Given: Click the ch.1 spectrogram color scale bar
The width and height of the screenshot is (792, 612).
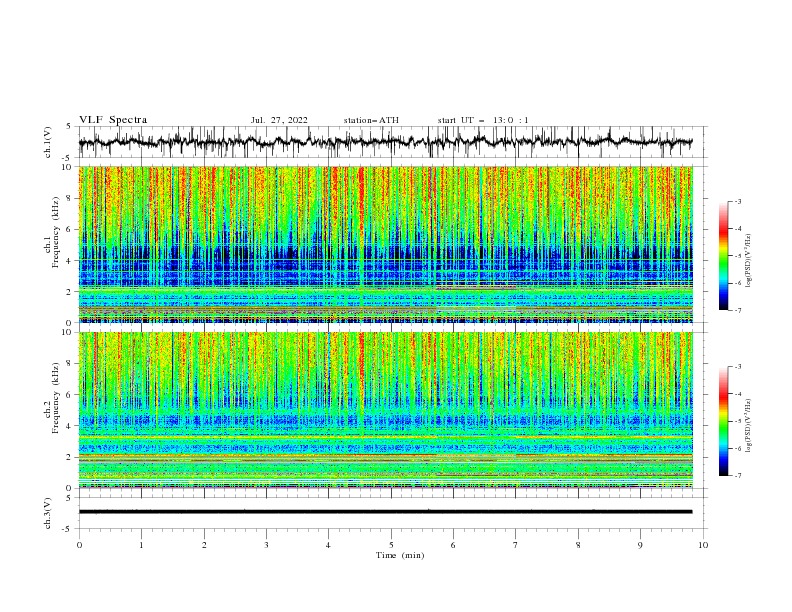Looking at the screenshot, I should tap(723, 255).
